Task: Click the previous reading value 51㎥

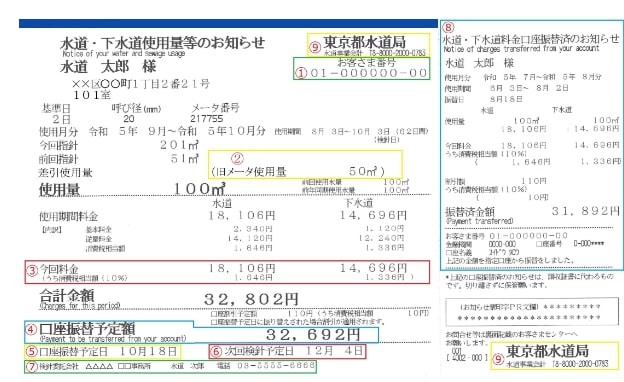Action: tap(184, 159)
